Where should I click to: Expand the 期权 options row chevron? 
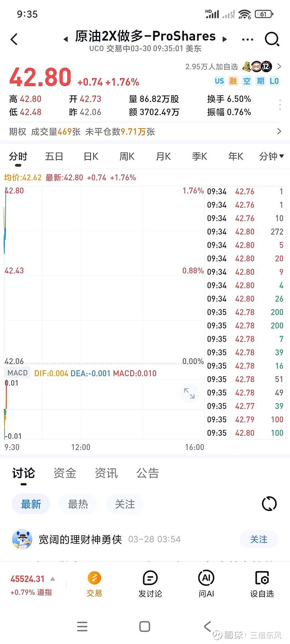279,131
